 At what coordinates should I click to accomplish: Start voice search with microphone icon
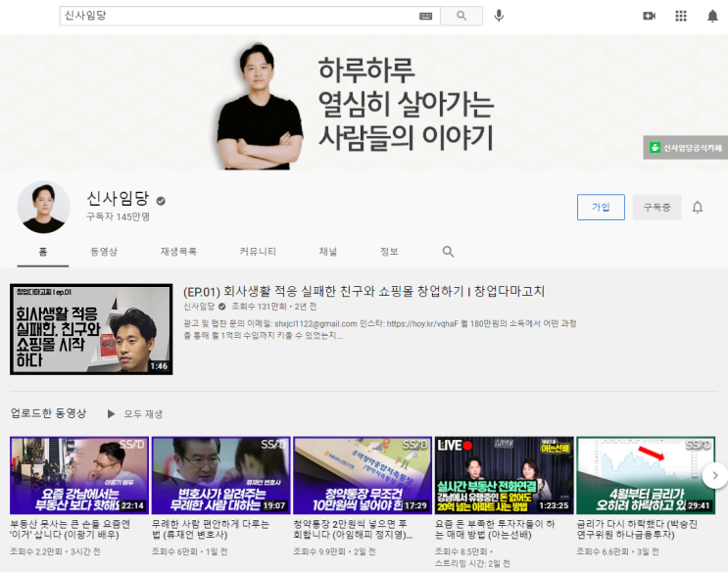point(499,16)
